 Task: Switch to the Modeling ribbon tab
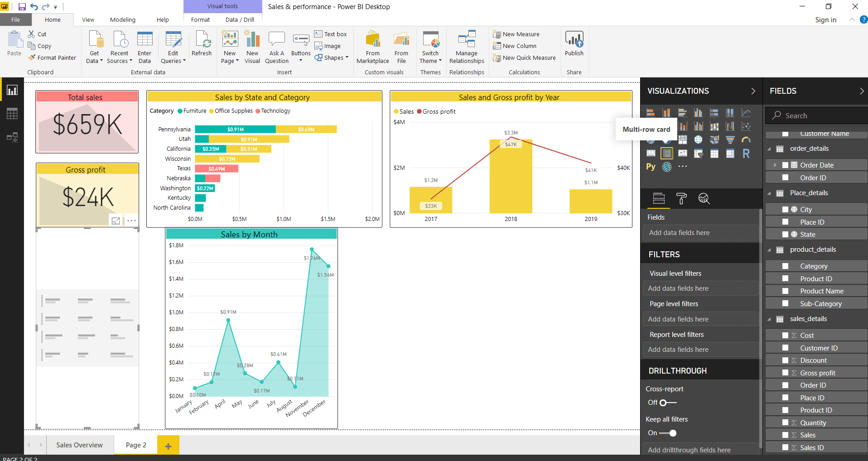(122, 19)
